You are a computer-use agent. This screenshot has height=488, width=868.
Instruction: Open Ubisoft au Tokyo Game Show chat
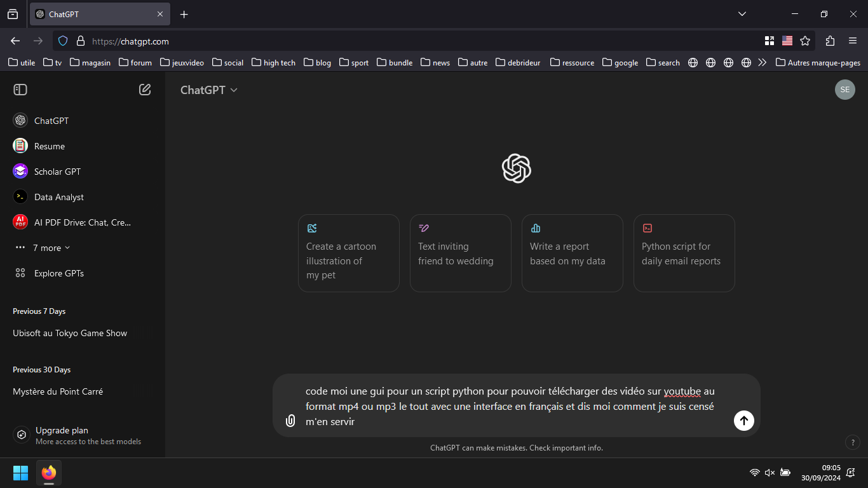[x=70, y=333]
